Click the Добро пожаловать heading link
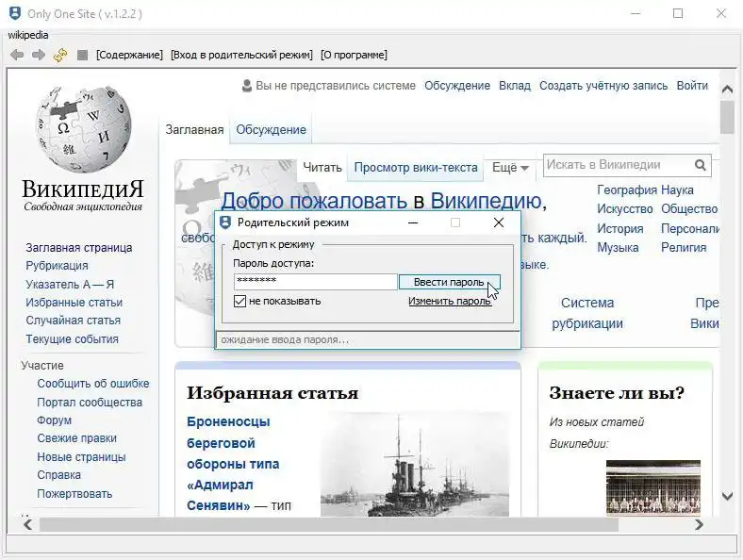The height and width of the screenshot is (560, 743). click(314, 201)
